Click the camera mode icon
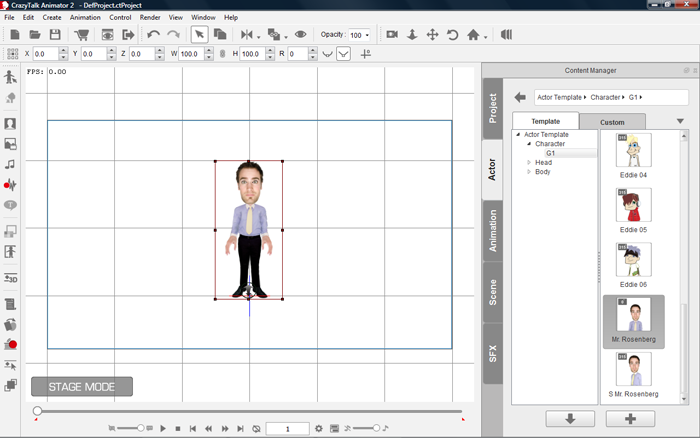The width and height of the screenshot is (700, 438). click(392, 34)
